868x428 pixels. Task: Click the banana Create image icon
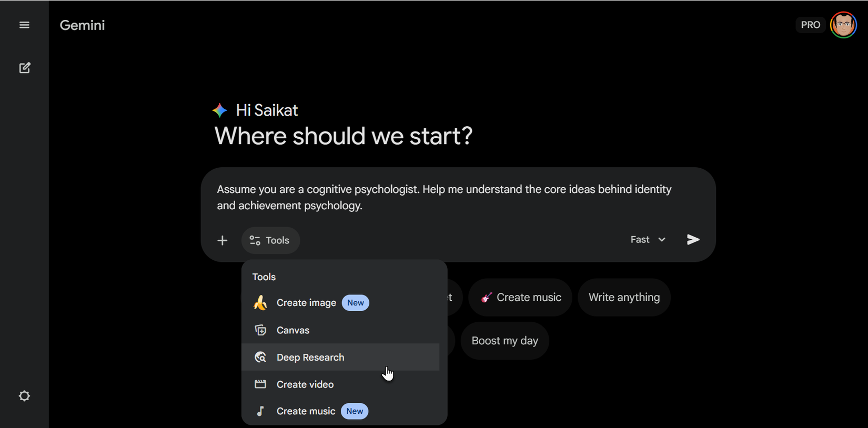click(x=260, y=303)
